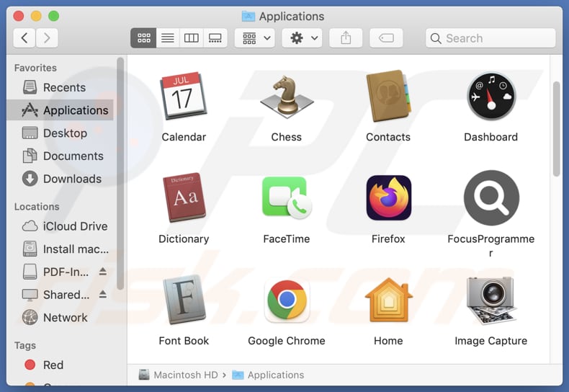Select the Image Capture app icon

pyautogui.click(x=491, y=300)
